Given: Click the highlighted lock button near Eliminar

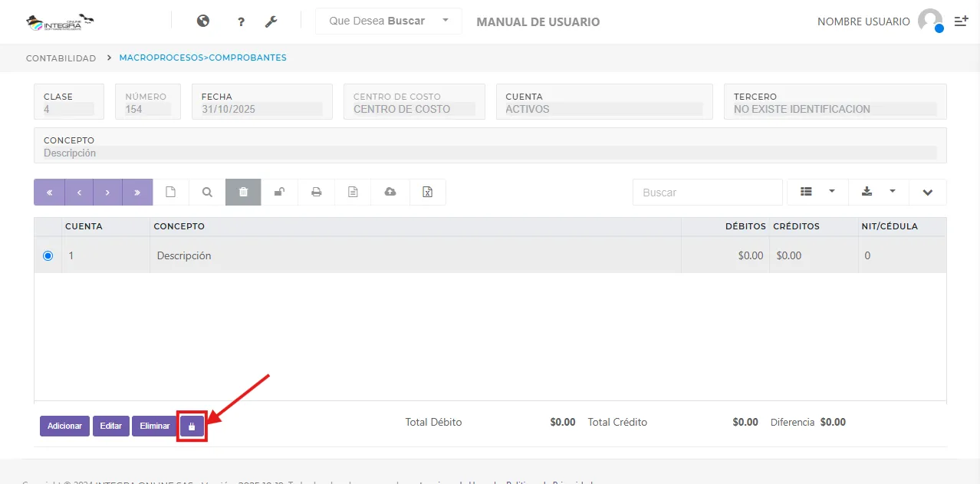Looking at the screenshot, I should click(x=191, y=426).
